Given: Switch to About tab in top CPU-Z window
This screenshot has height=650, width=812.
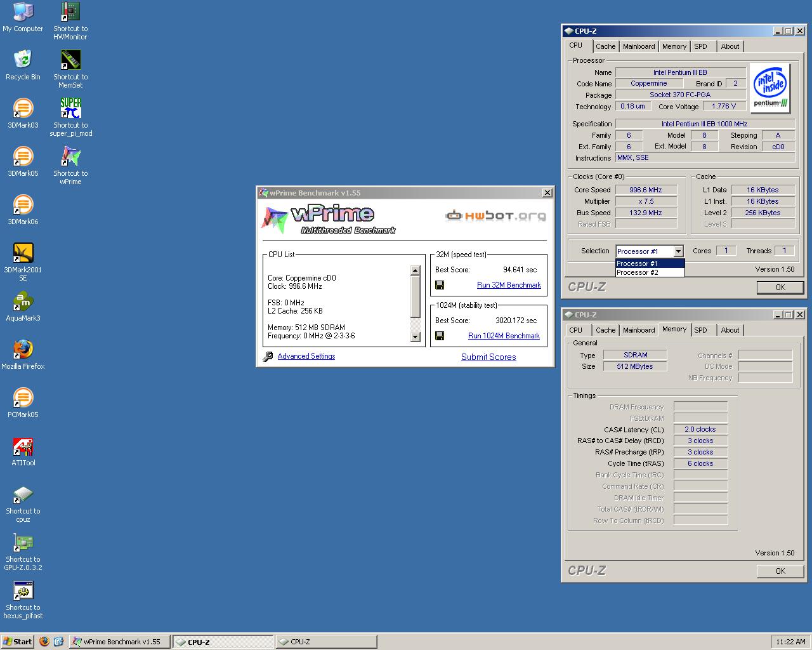Looking at the screenshot, I should coord(730,46).
